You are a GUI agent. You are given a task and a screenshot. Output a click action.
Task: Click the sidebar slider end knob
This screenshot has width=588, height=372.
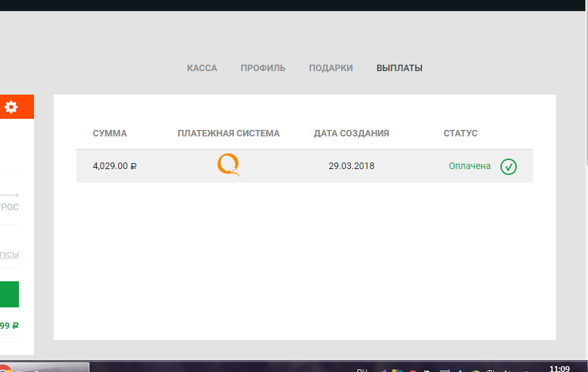17,195
